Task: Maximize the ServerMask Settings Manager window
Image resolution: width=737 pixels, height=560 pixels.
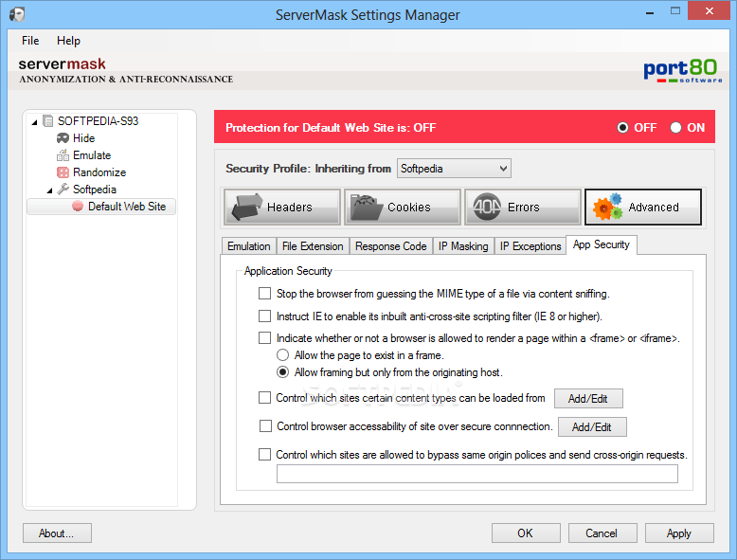Action: click(x=675, y=11)
